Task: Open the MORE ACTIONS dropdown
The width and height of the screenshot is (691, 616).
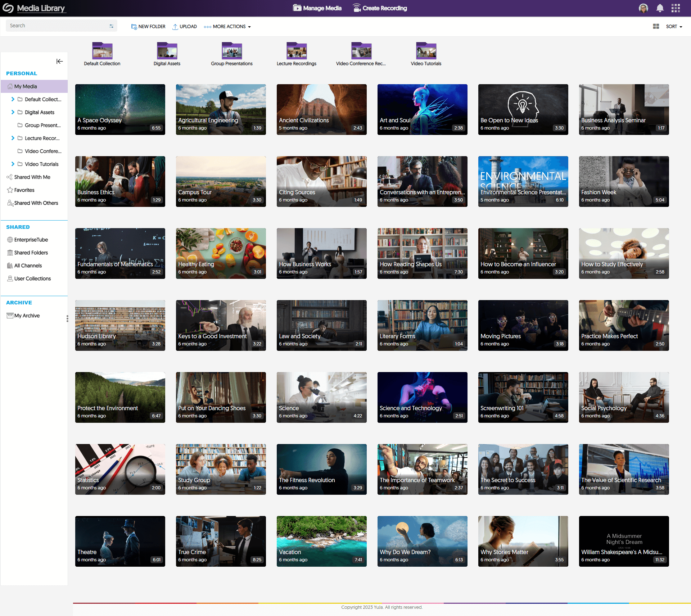Action: tap(227, 27)
